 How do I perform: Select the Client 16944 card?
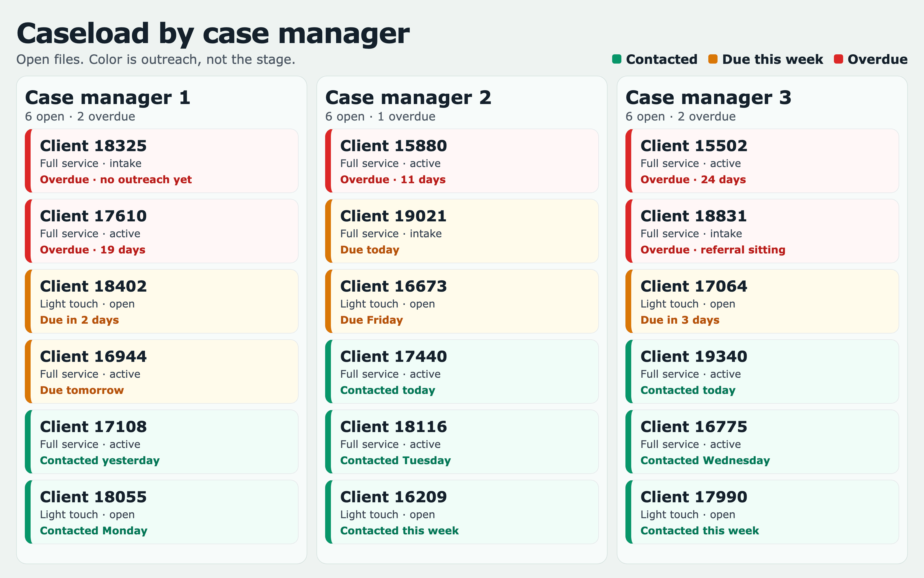pos(161,372)
